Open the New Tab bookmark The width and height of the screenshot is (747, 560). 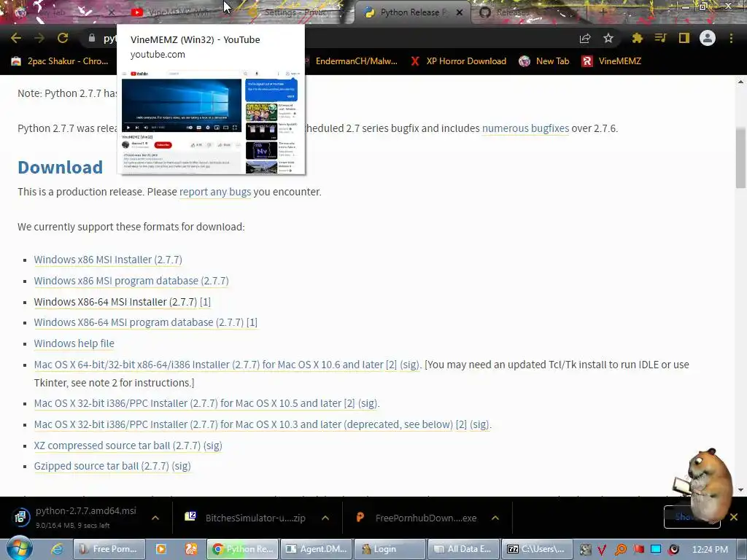pyautogui.click(x=543, y=61)
